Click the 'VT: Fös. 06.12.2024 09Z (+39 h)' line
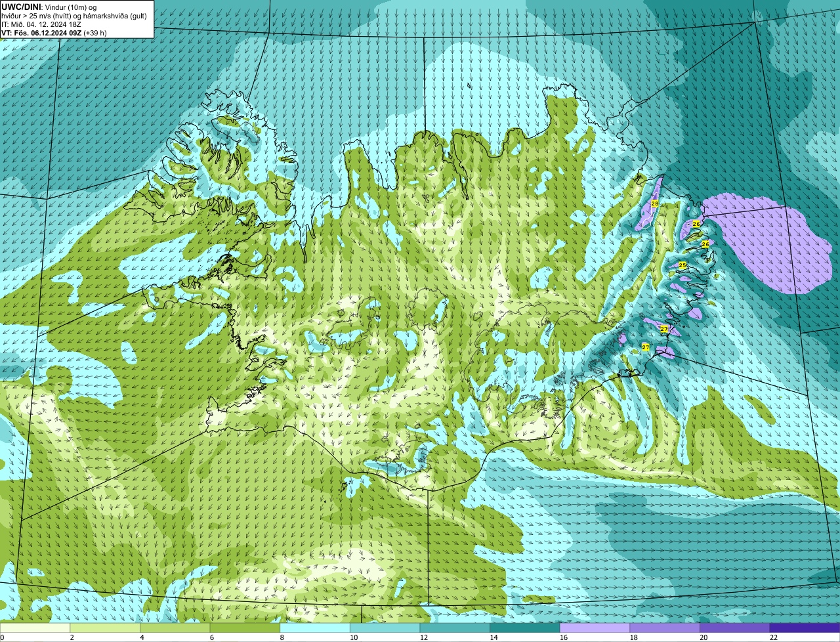840x642 pixels. click(x=54, y=33)
